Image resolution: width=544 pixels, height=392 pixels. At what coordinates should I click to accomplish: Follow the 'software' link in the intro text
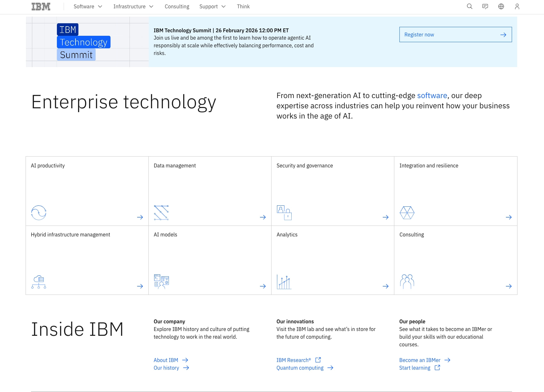pyautogui.click(x=432, y=96)
